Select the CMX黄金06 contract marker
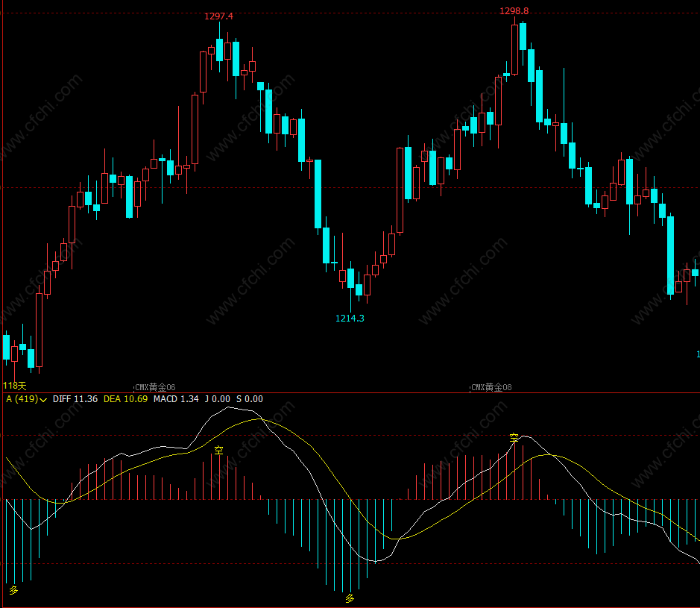700x608 pixels. [x=155, y=387]
